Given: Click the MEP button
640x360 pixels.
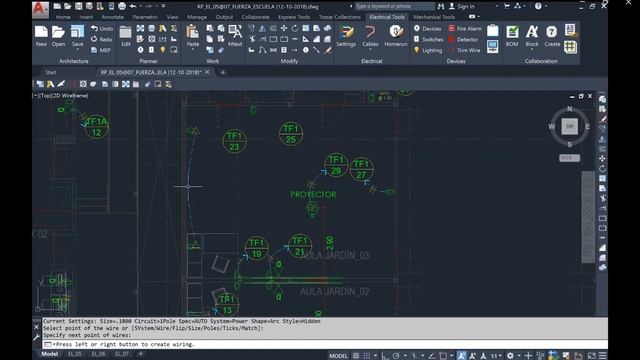Looking at the screenshot, I should [x=101, y=50].
